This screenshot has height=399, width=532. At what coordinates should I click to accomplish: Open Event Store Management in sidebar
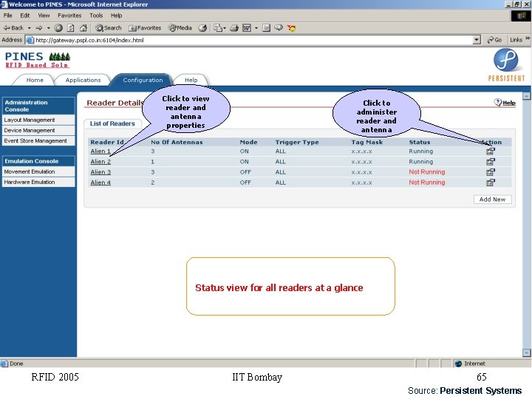point(38,141)
